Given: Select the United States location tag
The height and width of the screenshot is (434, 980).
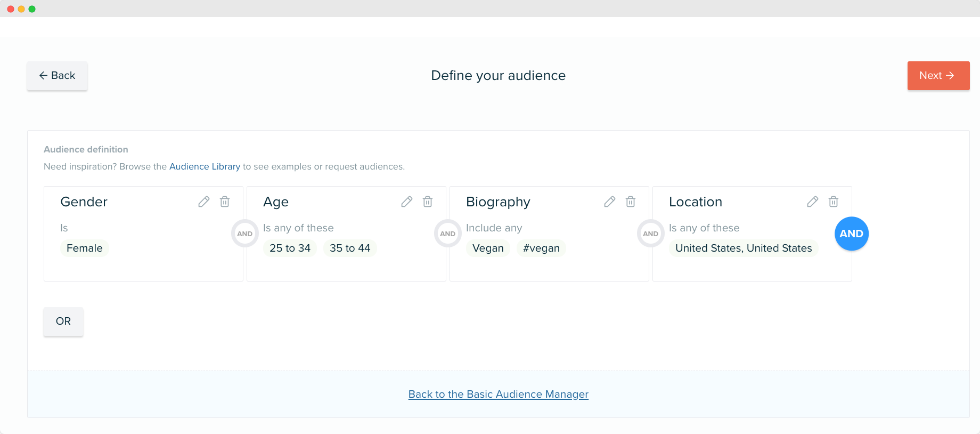Looking at the screenshot, I should point(744,248).
